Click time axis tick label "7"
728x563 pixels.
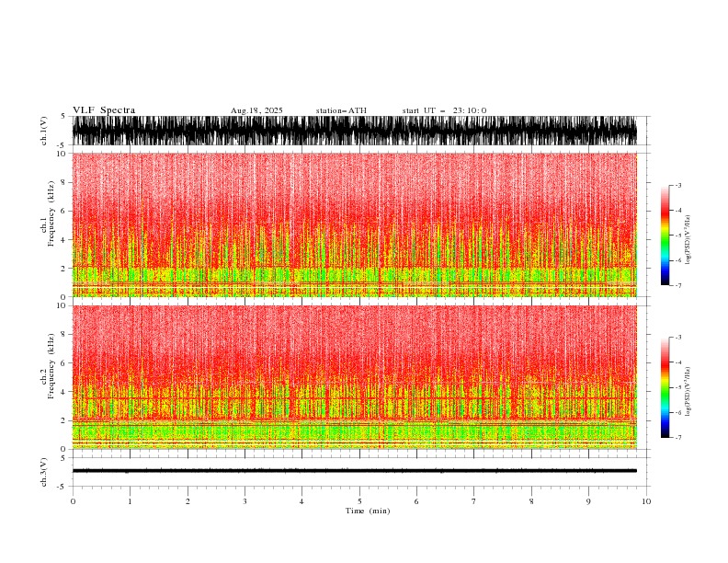[x=474, y=501]
